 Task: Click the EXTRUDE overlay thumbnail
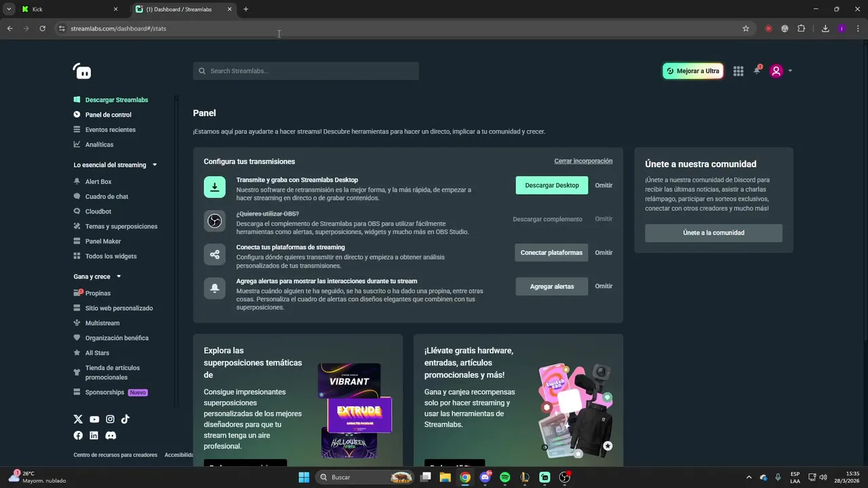[359, 415]
